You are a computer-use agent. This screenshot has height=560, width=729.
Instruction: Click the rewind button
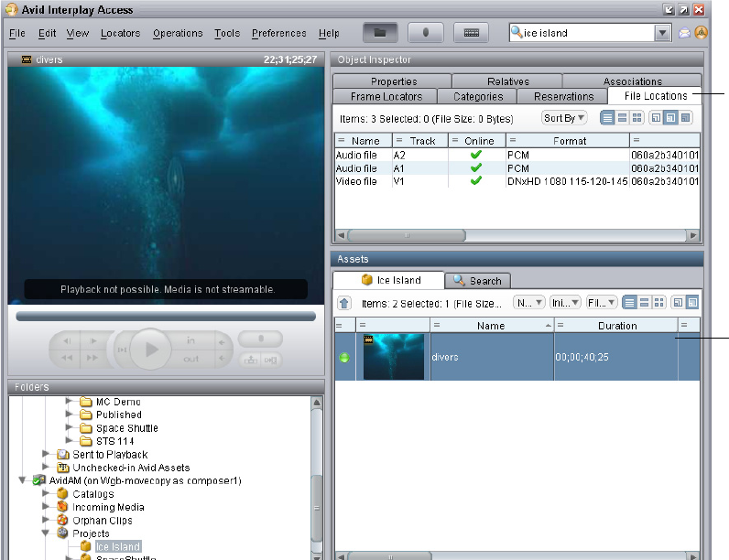click(x=67, y=358)
